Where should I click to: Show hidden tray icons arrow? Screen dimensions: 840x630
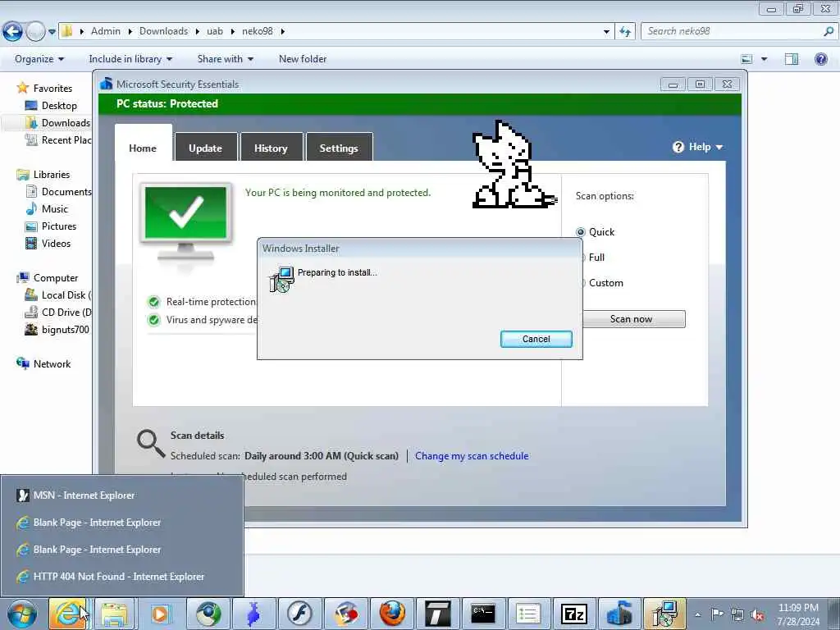697,614
